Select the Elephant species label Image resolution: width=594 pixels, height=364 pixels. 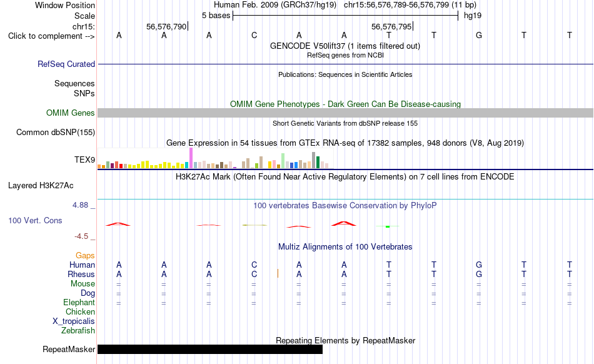[79, 302]
